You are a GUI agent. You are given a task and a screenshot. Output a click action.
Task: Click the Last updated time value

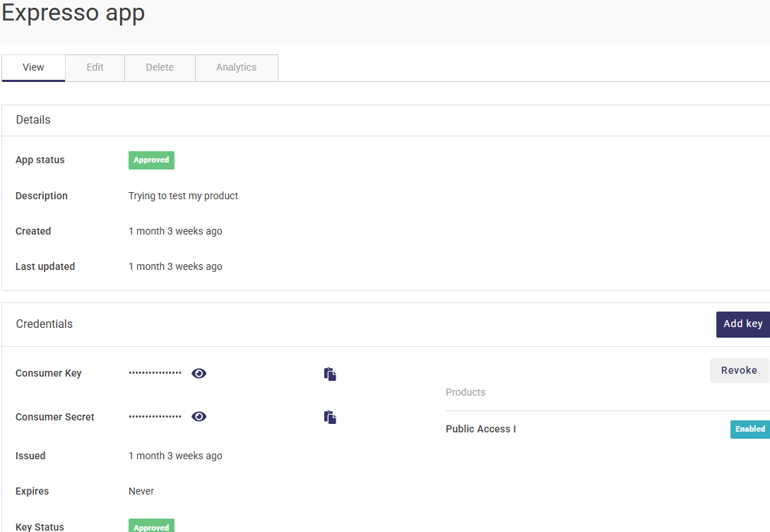click(175, 267)
